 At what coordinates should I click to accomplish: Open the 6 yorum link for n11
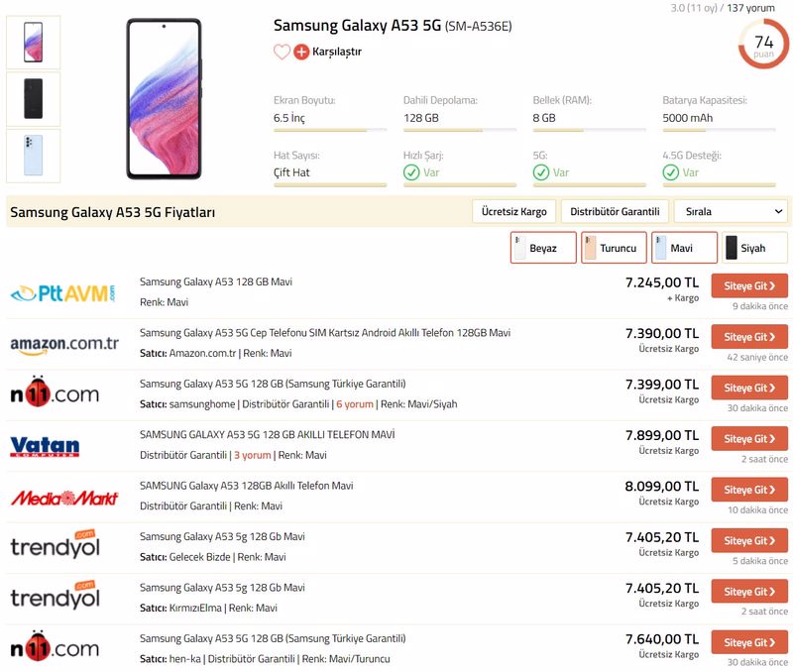pyautogui.click(x=354, y=404)
